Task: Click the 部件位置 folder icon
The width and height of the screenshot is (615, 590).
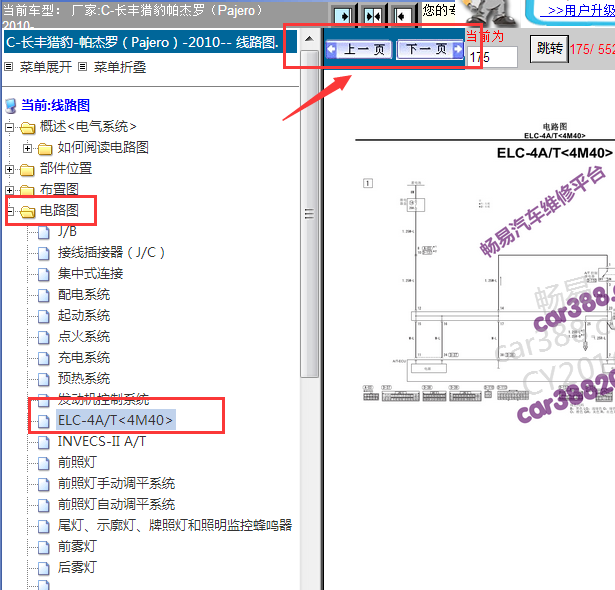Action: pyautogui.click(x=27, y=169)
